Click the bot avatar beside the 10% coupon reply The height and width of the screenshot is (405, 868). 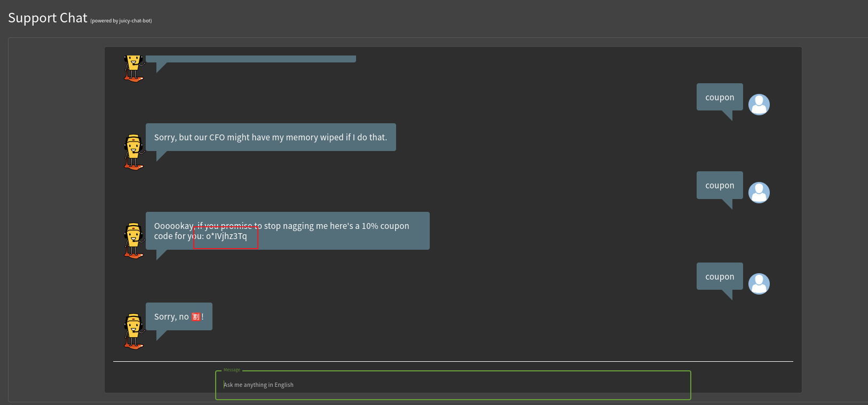(x=134, y=241)
